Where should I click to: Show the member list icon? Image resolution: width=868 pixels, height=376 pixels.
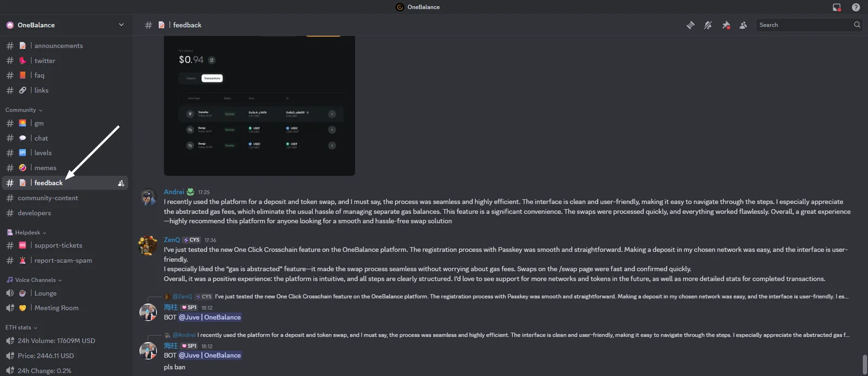click(743, 25)
